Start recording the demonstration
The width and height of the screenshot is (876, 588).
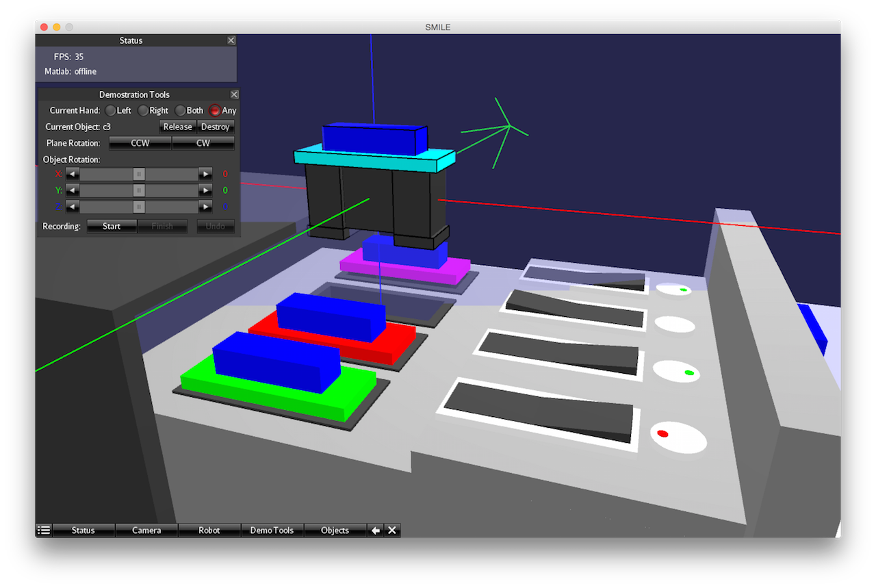[x=112, y=227]
